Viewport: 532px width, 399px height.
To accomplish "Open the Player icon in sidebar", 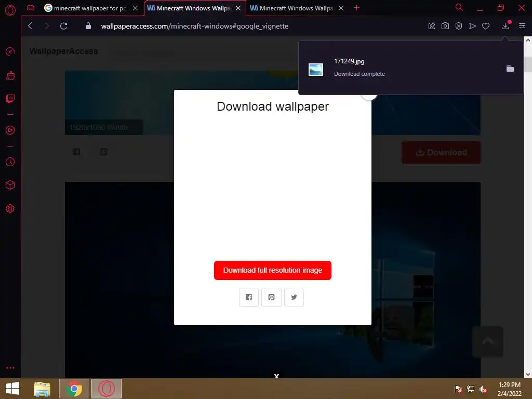I will pos(10,130).
